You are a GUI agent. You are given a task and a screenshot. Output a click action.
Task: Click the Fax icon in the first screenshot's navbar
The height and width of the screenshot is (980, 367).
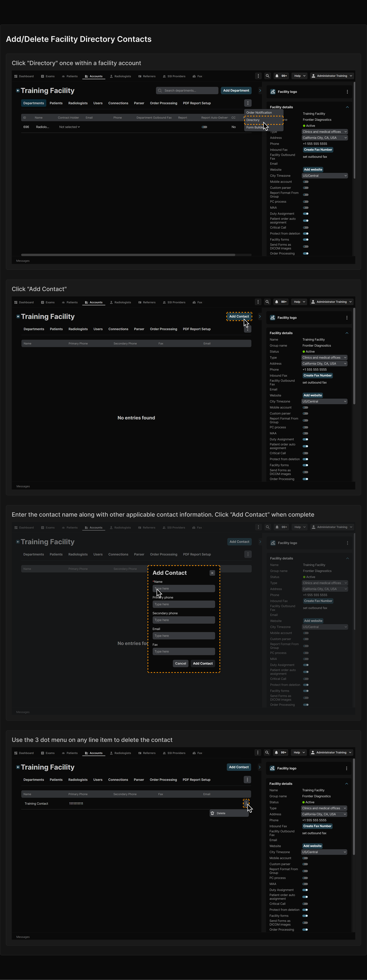click(194, 77)
